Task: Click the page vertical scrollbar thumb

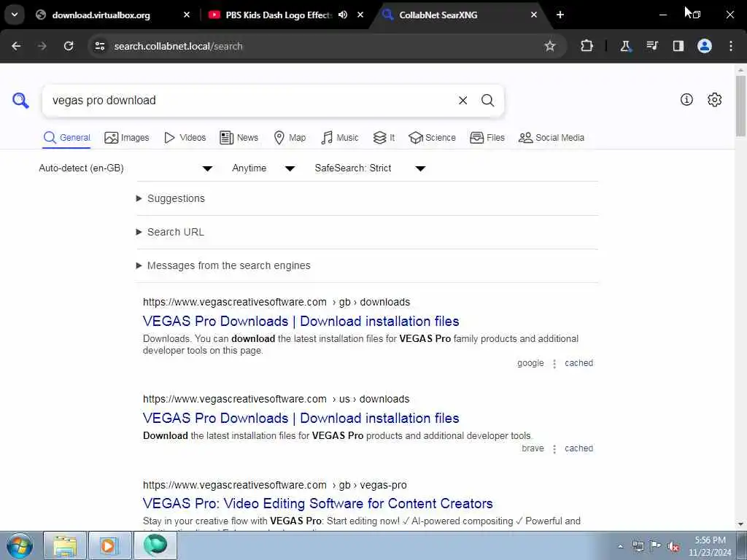Action: coord(740,106)
